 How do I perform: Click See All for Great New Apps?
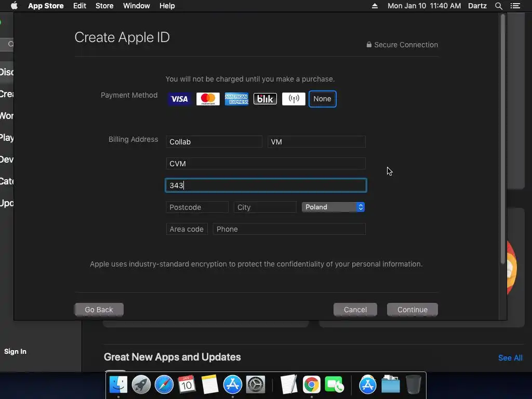510,357
